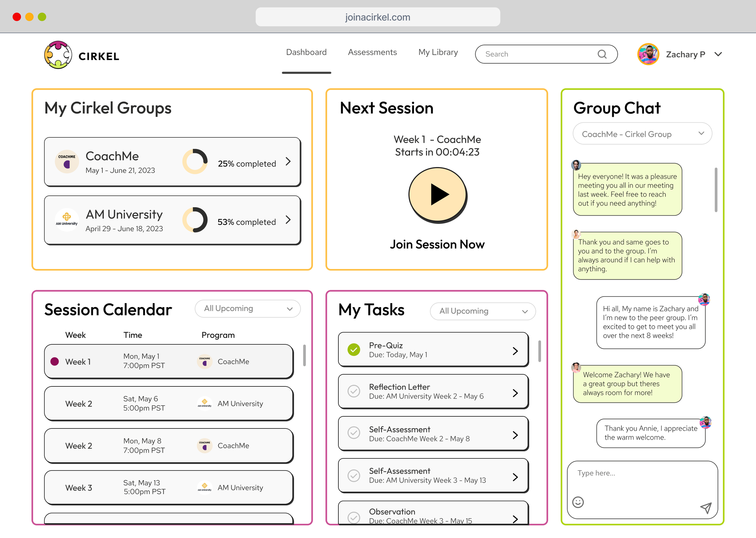Open My Tasks All Upcoming filter dropdown

coord(483,311)
